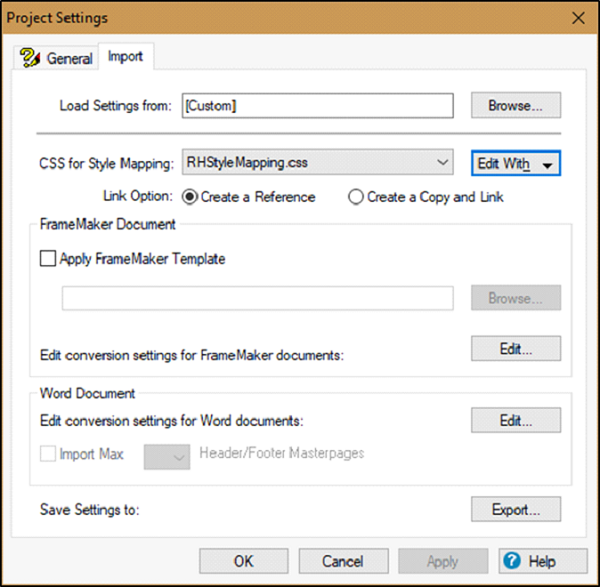Screen dimensions: 600x587
Task: Open the Edit With dropdown arrow
Action: pos(546,165)
